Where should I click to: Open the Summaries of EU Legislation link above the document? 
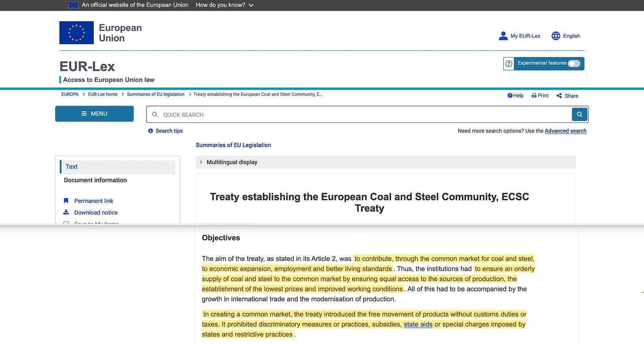(x=234, y=145)
